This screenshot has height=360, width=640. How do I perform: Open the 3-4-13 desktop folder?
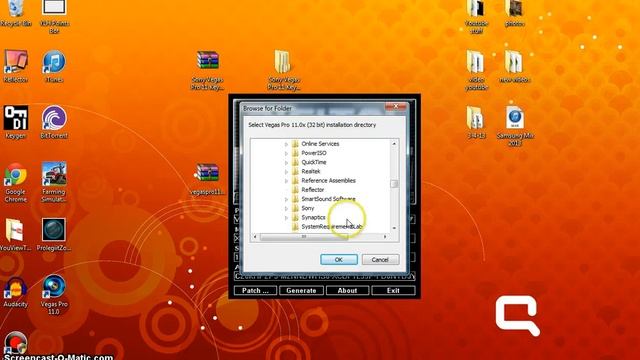[476, 122]
